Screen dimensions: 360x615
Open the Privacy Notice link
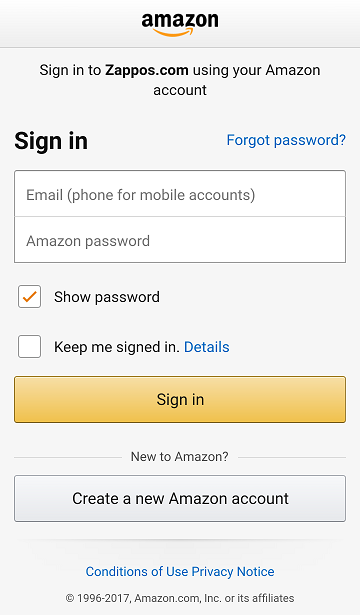[x=233, y=571]
